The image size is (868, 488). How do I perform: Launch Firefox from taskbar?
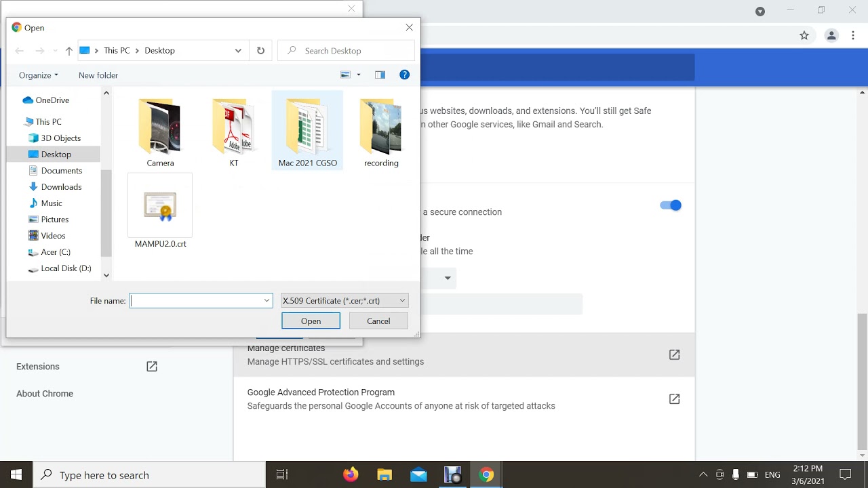(351, 474)
